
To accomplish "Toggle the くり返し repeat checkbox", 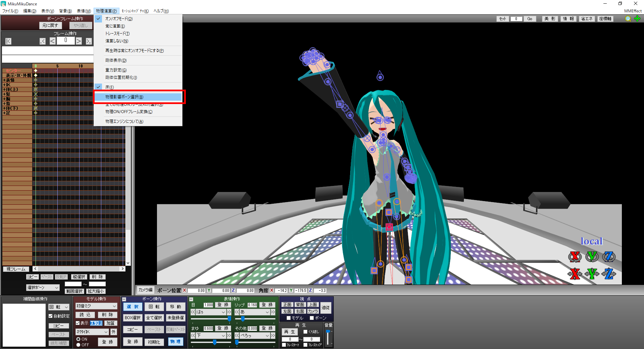I will pos(306,332).
